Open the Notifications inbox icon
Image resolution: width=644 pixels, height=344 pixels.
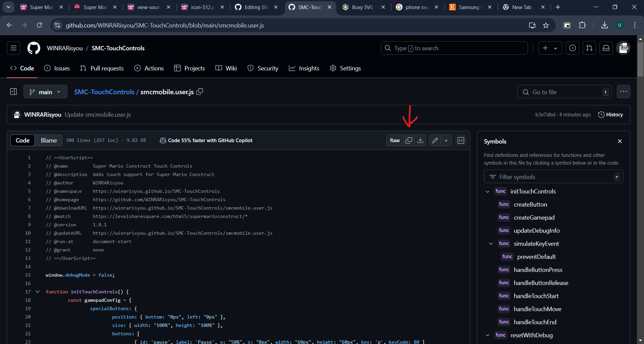click(x=606, y=48)
